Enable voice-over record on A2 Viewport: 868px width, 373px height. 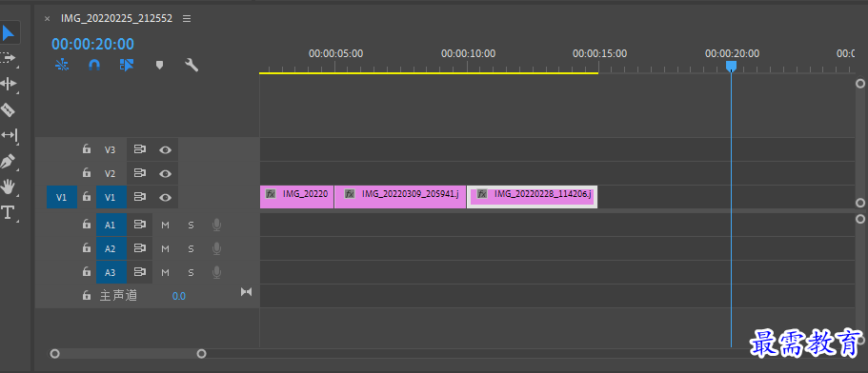click(217, 248)
